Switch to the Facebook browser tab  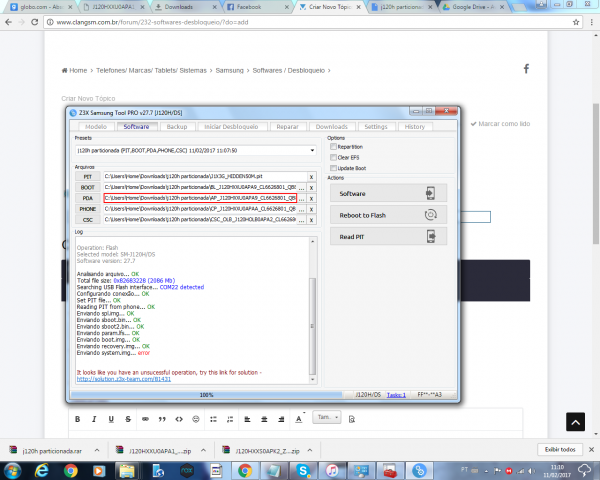[x=259, y=7]
